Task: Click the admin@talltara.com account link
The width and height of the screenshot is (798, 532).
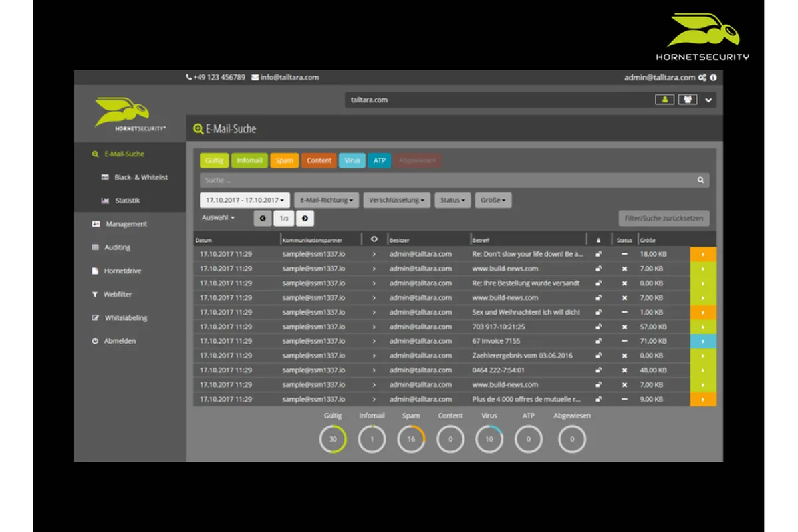Action: pyautogui.click(x=659, y=78)
